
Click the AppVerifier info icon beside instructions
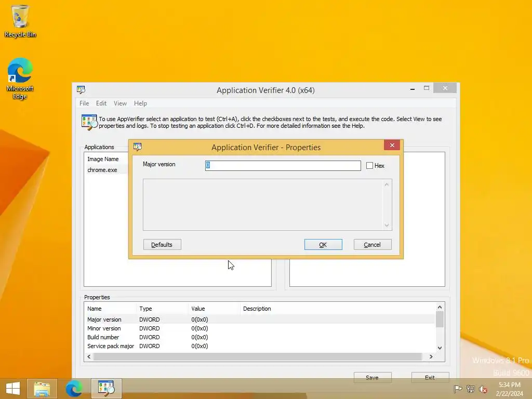pyautogui.click(x=89, y=122)
